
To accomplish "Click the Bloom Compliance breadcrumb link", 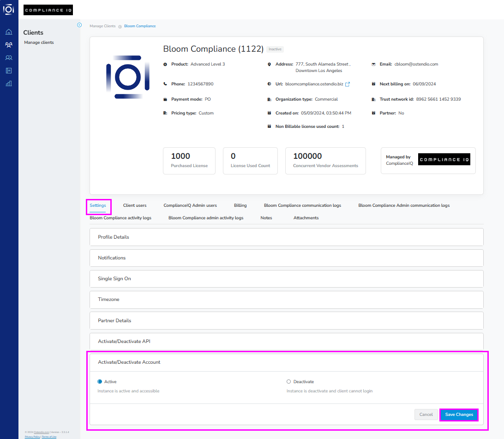I will point(140,26).
